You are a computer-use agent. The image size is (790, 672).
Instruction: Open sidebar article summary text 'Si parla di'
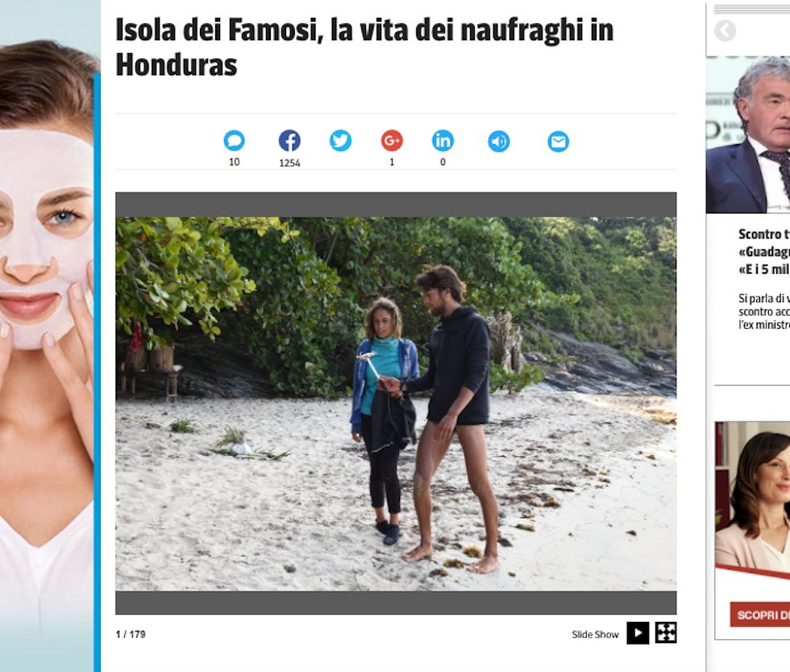pyautogui.click(x=764, y=312)
